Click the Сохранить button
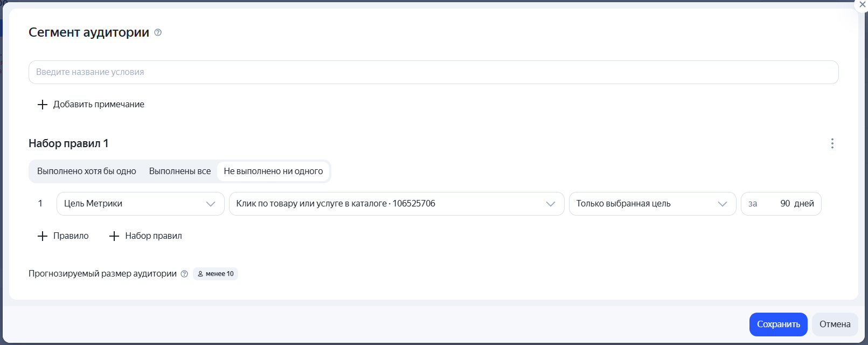The height and width of the screenshot is (345, 868). point(779,325)
